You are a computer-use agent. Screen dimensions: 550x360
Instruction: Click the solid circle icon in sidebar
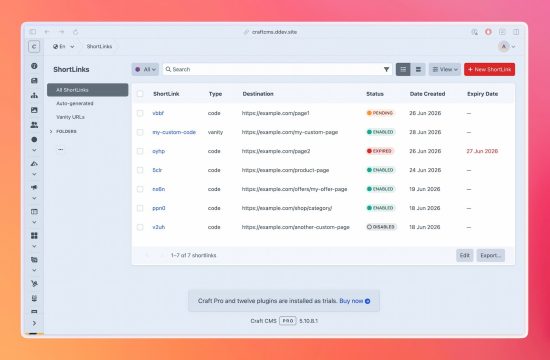[34, 140]
